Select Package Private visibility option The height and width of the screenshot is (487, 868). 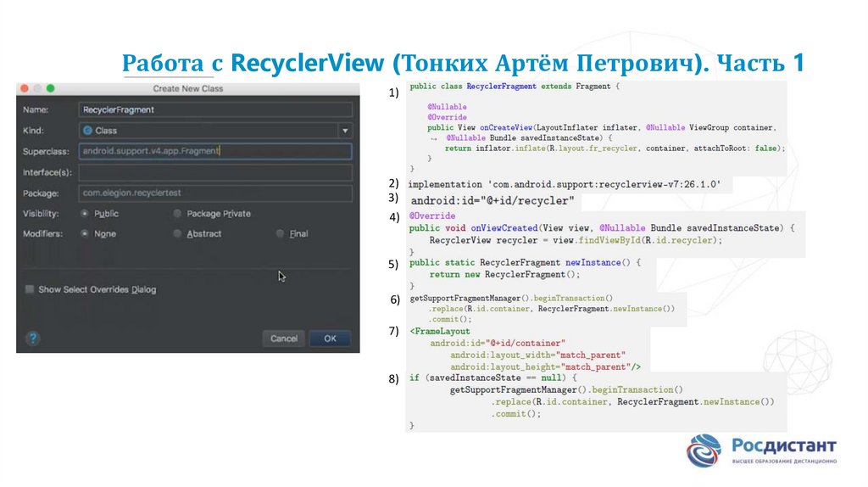178,214
